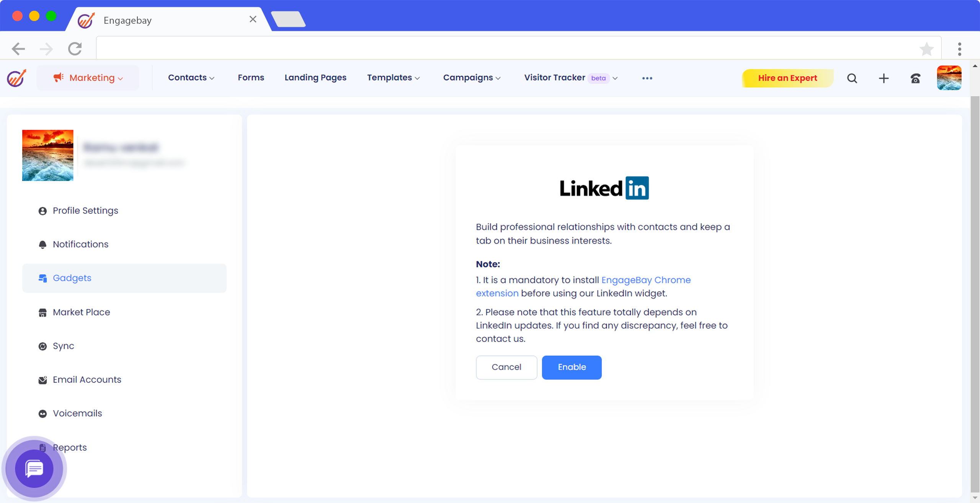Click the sidebar profile photo

[47, 155]
